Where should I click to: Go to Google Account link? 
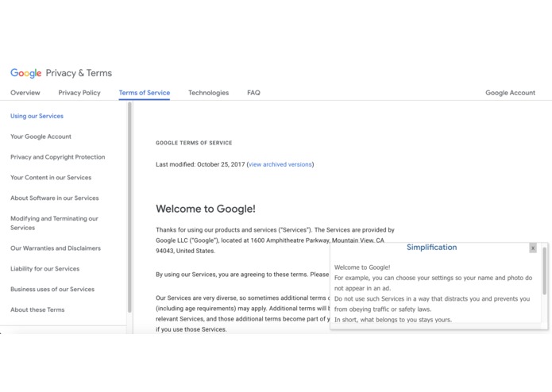[x=510, y=93]
